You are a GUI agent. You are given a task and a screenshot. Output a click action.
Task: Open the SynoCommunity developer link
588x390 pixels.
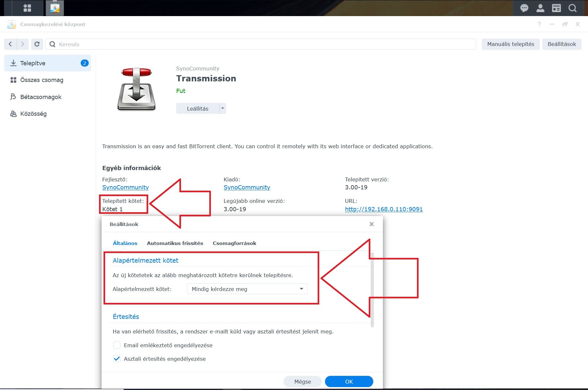(x=125, y=187)
